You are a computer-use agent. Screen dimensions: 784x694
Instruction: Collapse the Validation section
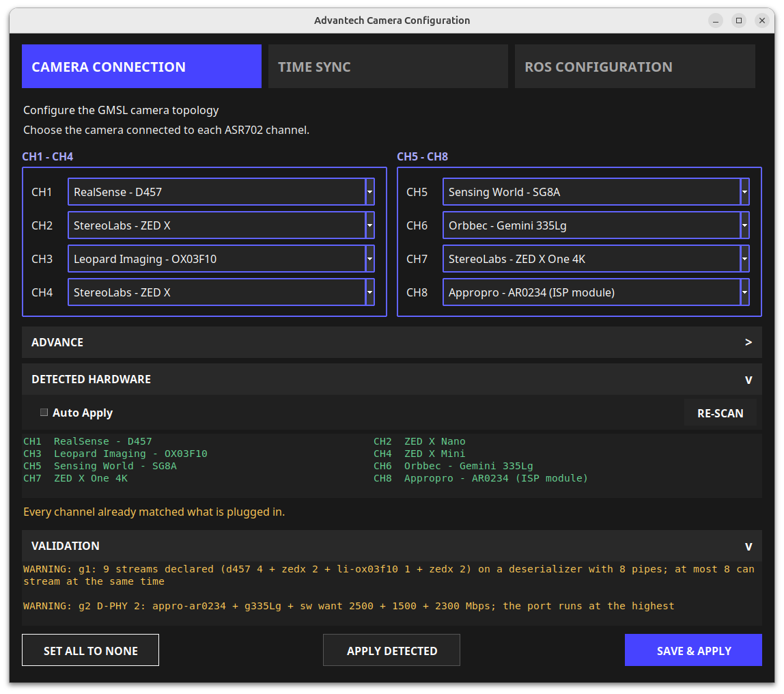(x=392, y=546)
